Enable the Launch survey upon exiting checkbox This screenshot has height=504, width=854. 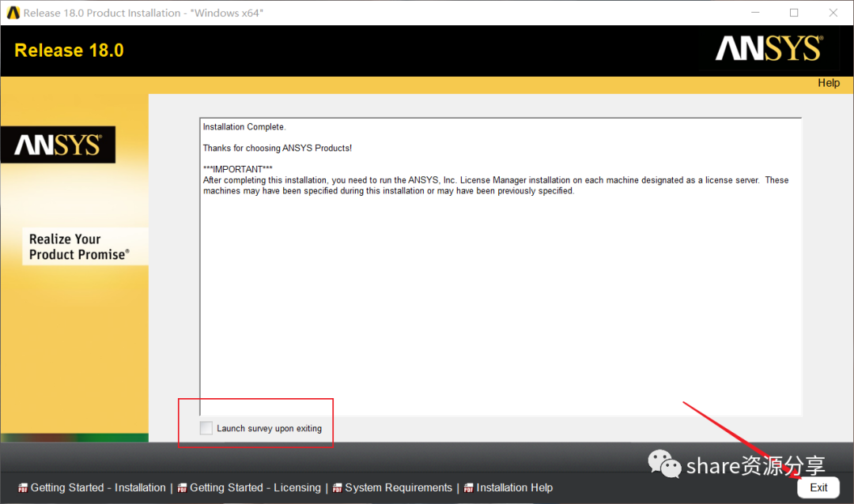[206, 427]
